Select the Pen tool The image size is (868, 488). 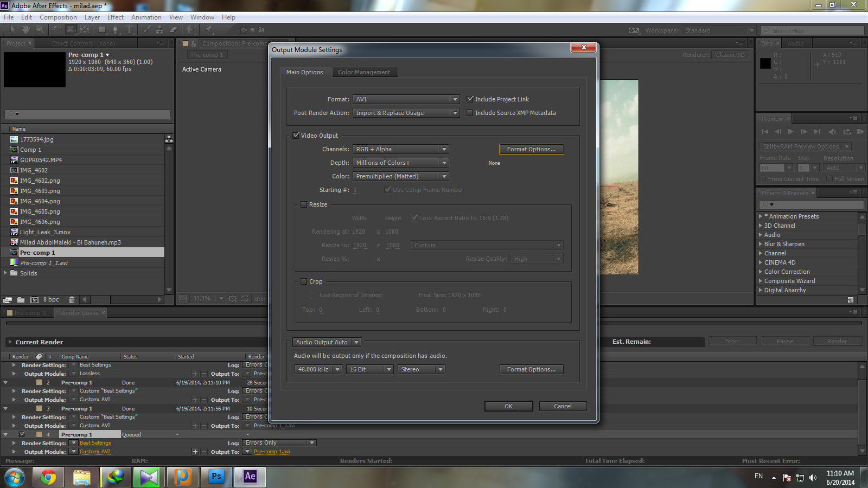(x=116, y=29)
